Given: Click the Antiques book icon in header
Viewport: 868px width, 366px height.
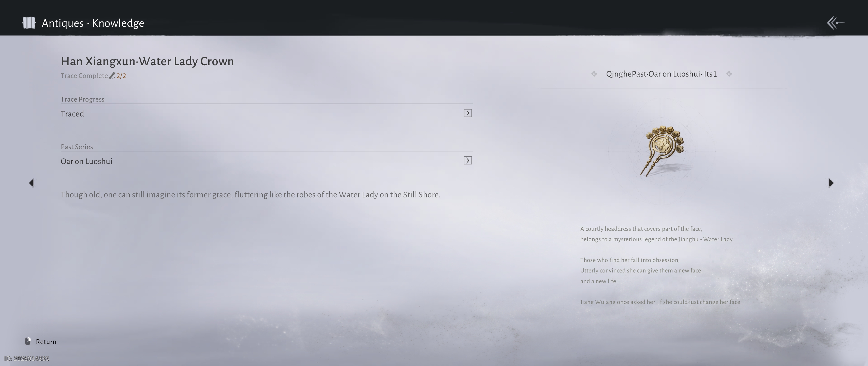Looking at the screenshot, I should click(29, 23).
